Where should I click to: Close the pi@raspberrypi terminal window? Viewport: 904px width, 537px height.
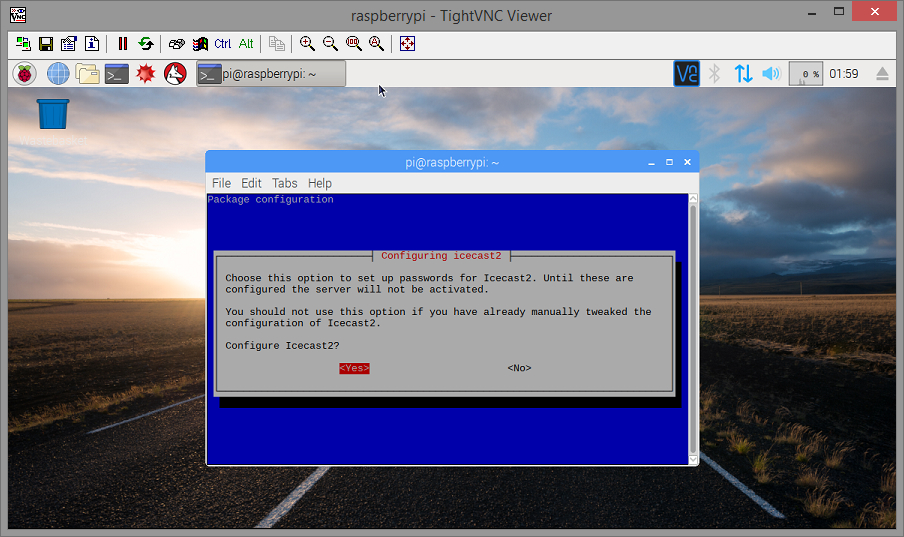point(687,163)
